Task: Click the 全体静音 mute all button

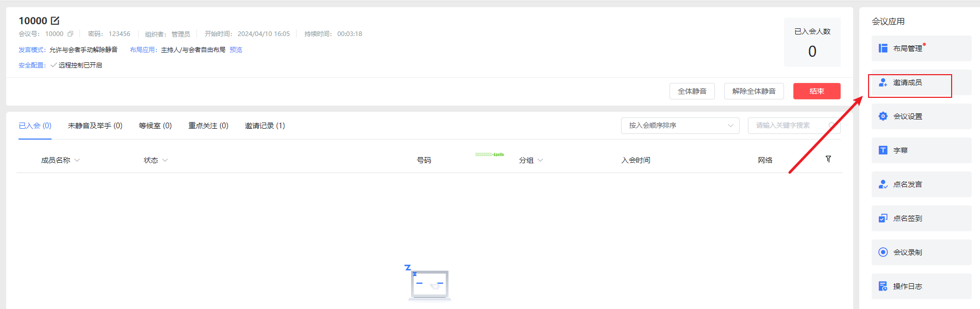Action: (692, 91)
